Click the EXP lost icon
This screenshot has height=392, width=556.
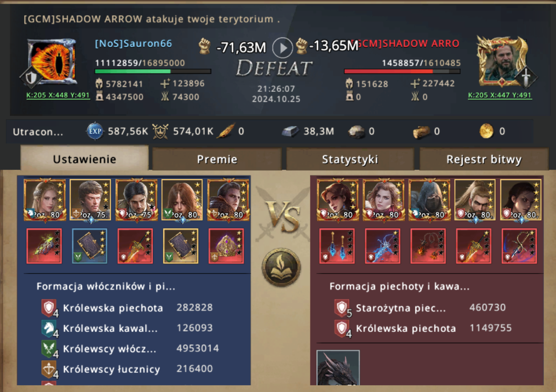point(95,131)
